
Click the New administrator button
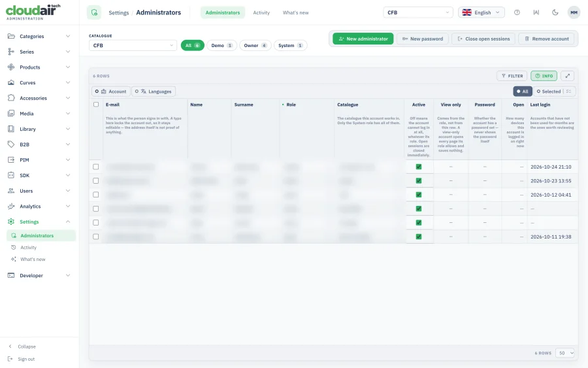pos(363,39)
